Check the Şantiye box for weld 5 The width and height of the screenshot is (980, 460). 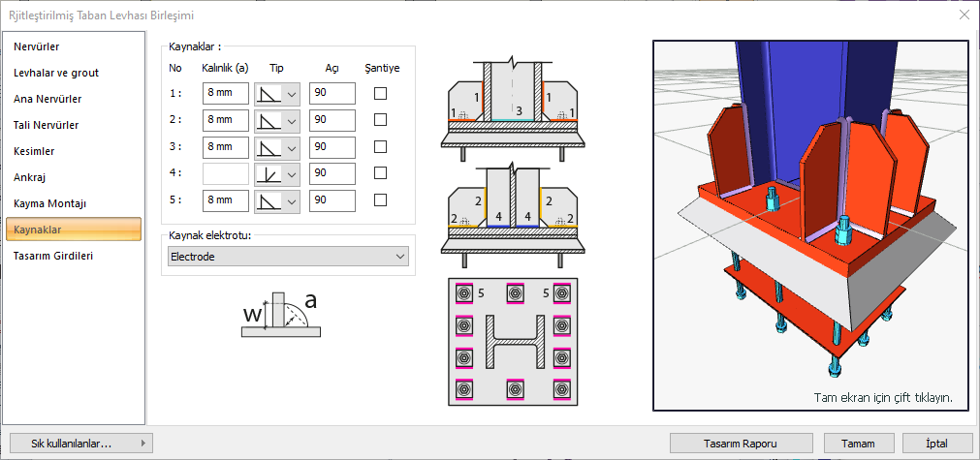point(381,200)
